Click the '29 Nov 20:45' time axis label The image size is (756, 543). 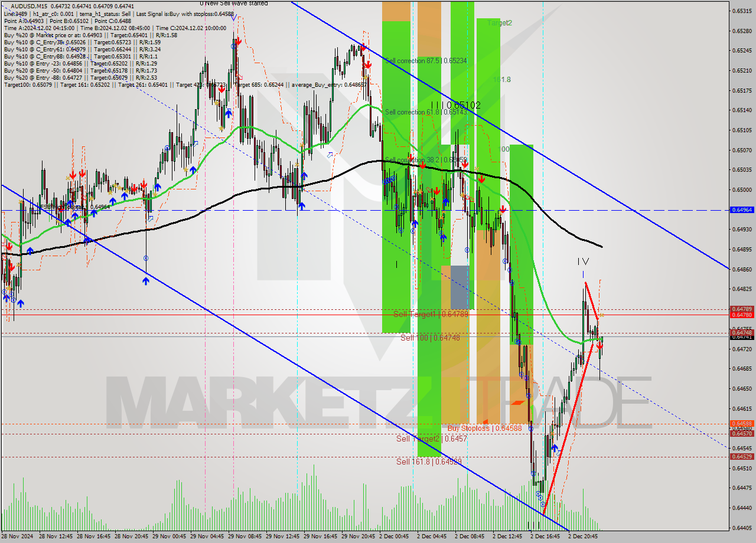click(x=359, y=537)
